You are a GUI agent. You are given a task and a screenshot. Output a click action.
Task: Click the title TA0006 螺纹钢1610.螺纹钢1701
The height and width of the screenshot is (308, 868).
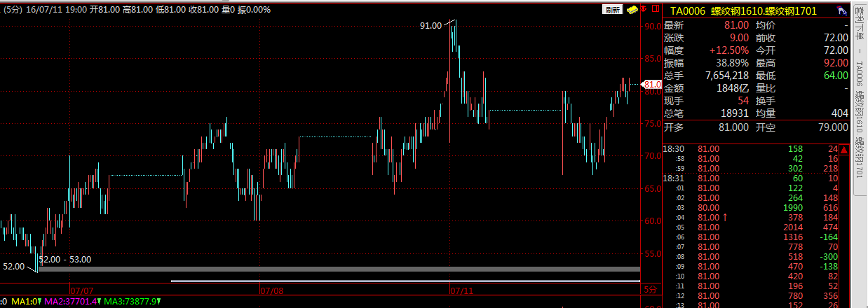[x=743, y=10]
